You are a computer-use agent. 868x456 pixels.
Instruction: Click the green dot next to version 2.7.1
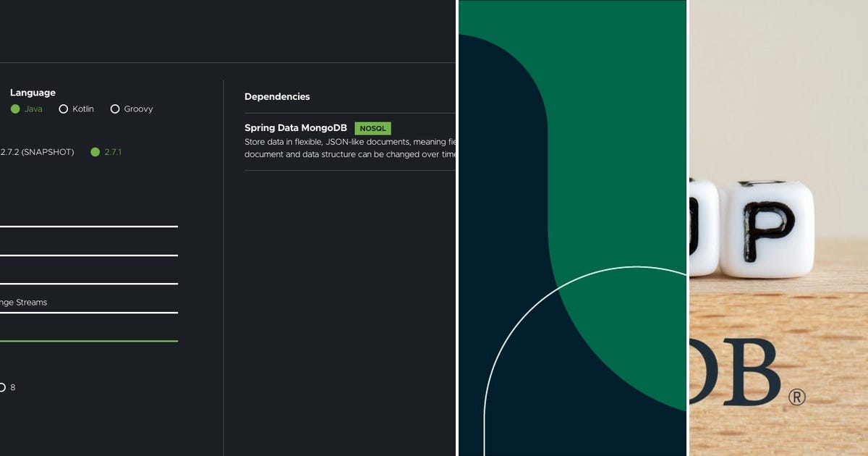(x=95, y=152)
